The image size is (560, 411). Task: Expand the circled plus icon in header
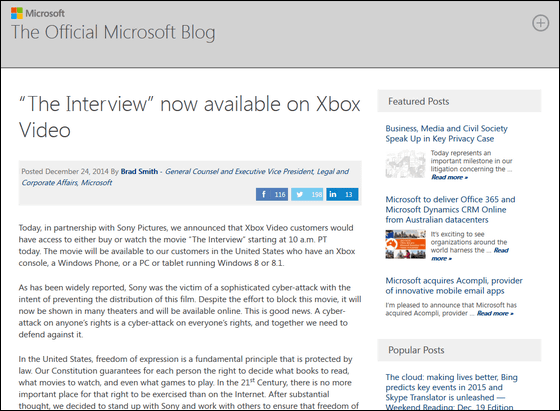tap(540, 23)
